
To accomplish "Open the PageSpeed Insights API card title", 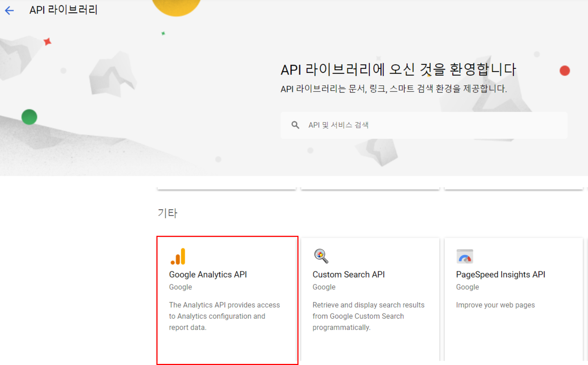I will (500, 275).
